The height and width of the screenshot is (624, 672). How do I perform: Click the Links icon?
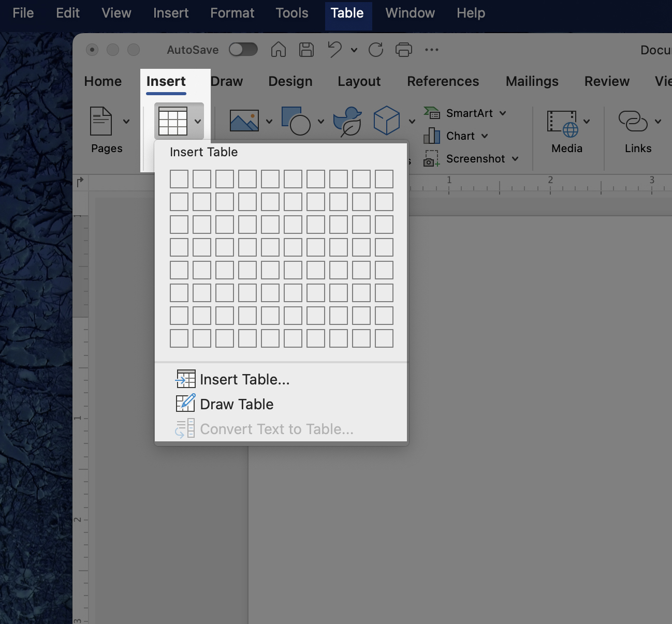[633, 121]
